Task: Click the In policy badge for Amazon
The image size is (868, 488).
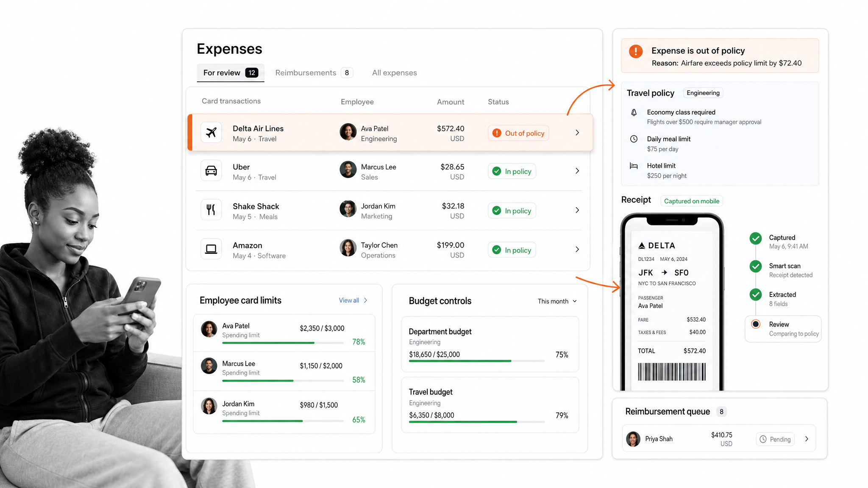Action: (x=512, y=250)
